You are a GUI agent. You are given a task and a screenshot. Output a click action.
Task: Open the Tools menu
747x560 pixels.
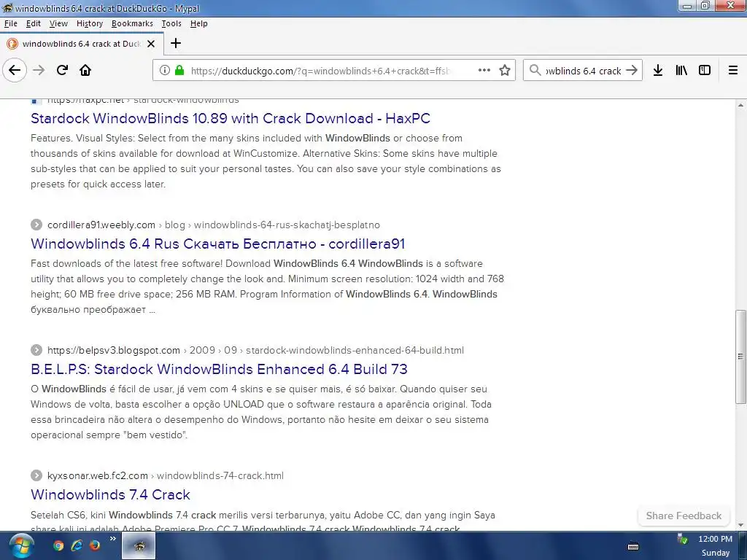point(171,23)
